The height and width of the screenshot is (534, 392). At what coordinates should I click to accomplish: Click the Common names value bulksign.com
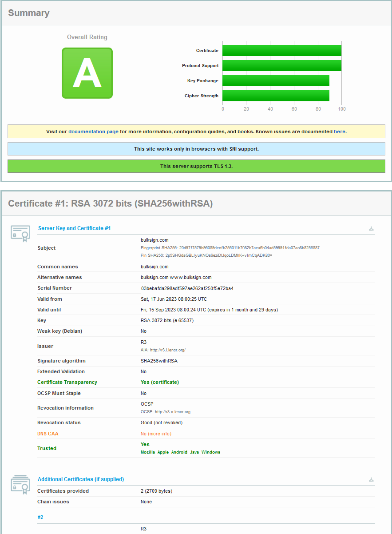coord(154,267)
